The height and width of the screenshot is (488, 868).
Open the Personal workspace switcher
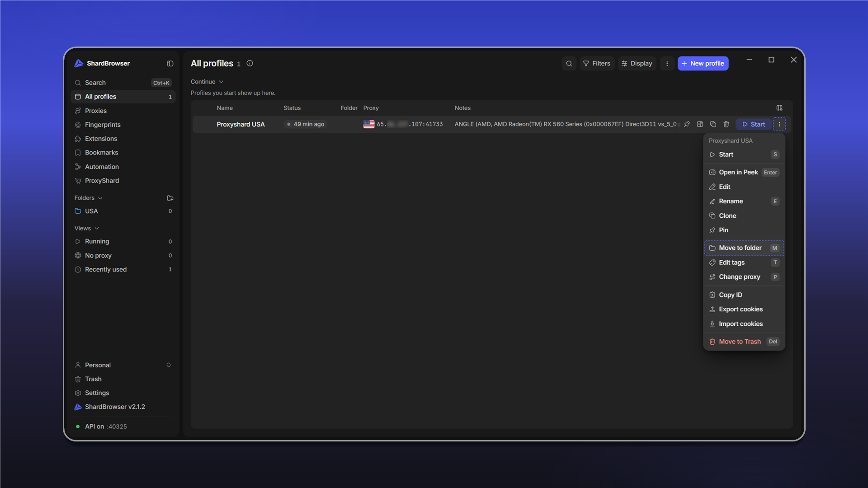(123, 365)
